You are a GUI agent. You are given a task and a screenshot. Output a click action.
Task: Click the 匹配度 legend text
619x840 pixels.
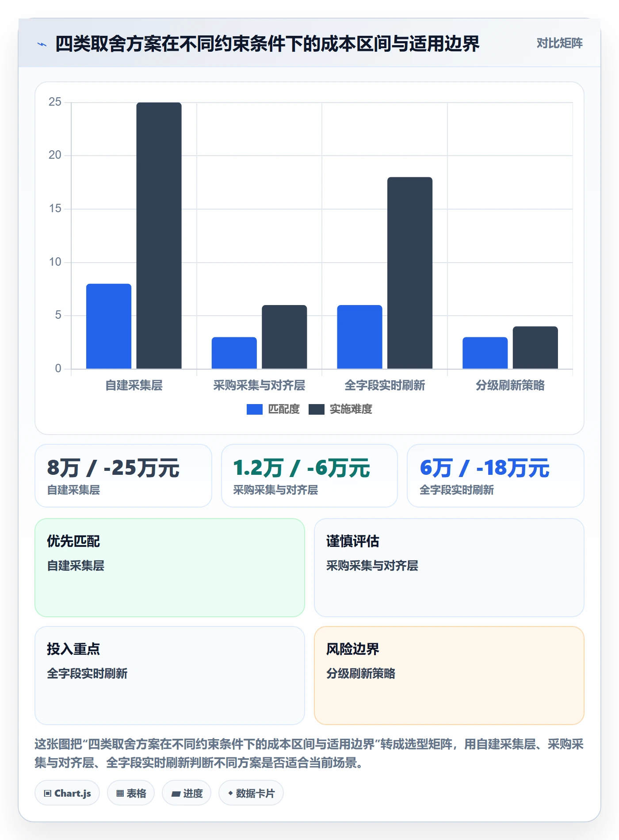click(x=284, y=409)
